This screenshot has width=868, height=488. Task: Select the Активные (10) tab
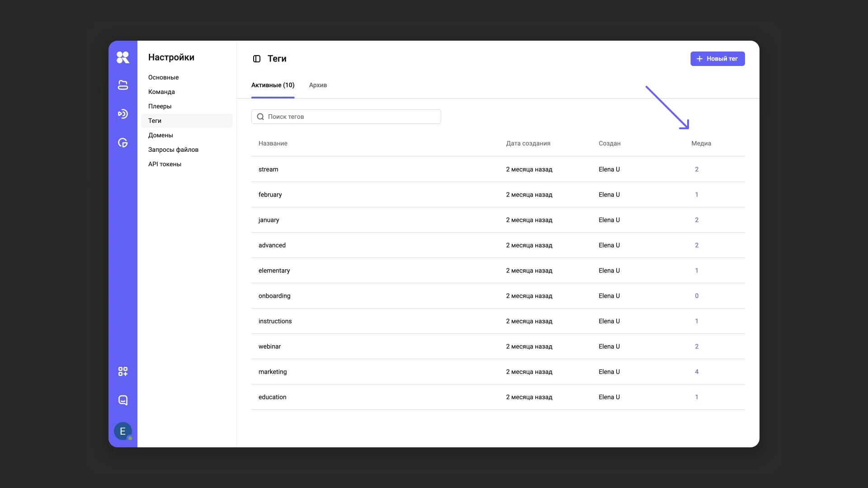273,85
